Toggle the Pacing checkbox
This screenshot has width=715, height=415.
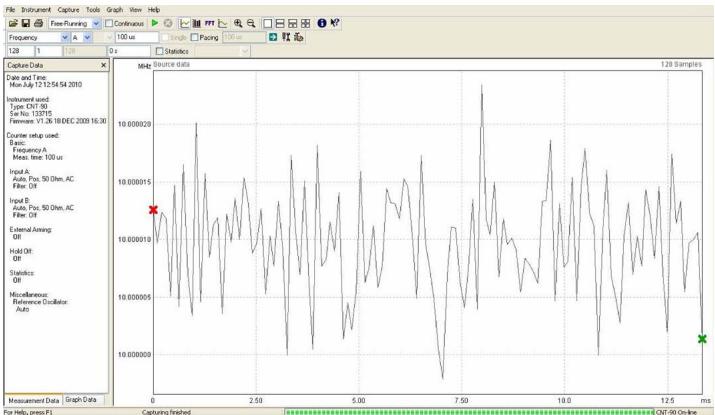[x=195, y=37]
